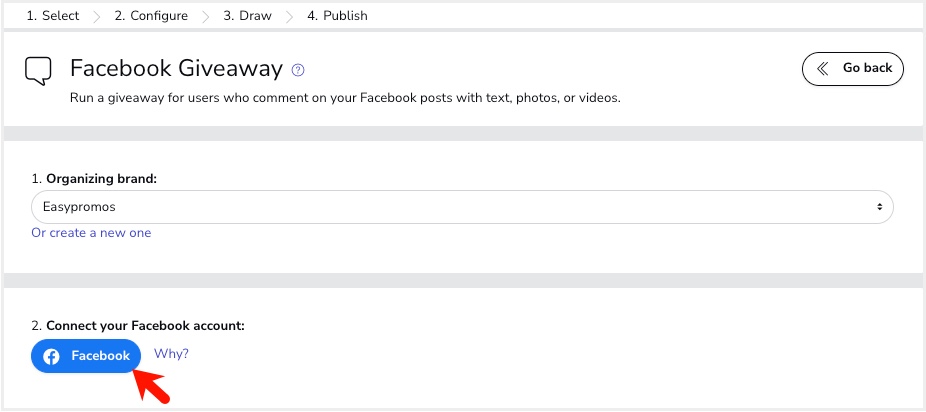Click the chevron after the Select step
The height and width of the screenshot is (412, 926).
coord(97,16)
